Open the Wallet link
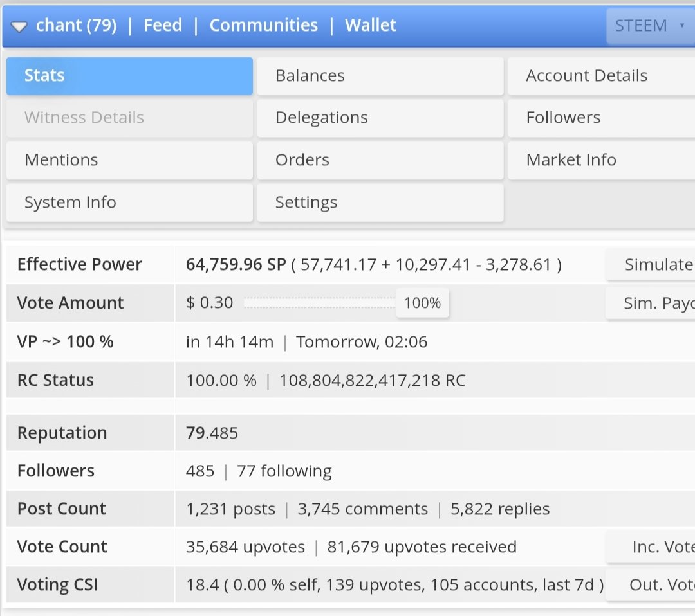Image resolution: width=695 pixels, height=616 pixels. [371, 25]
